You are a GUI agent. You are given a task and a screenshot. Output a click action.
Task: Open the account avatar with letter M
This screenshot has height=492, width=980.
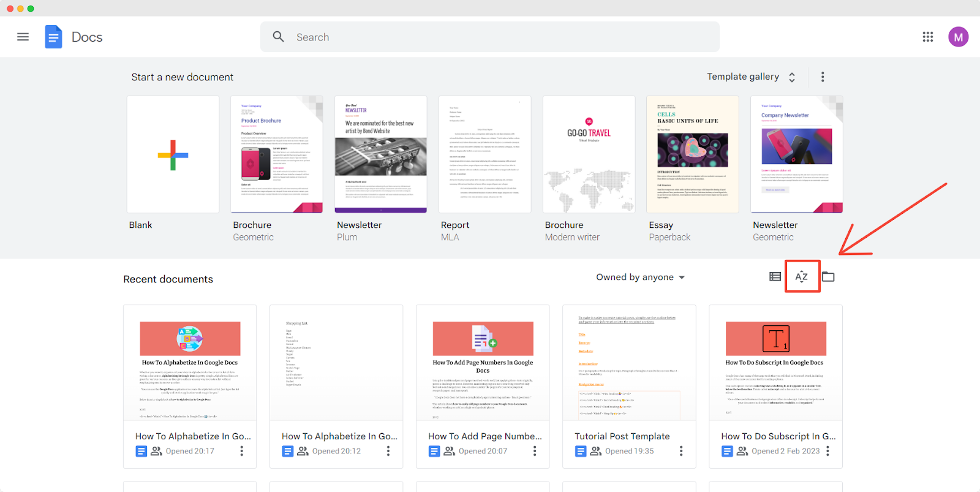click(959, 37)
